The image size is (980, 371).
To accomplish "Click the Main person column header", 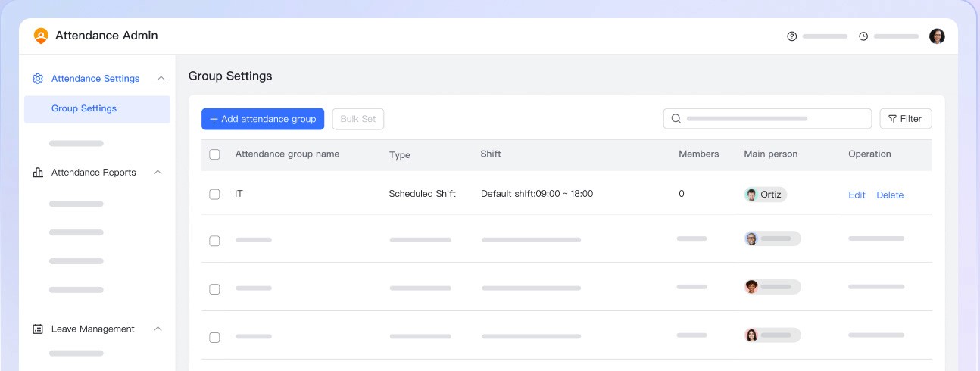I will tap(771, 154).
